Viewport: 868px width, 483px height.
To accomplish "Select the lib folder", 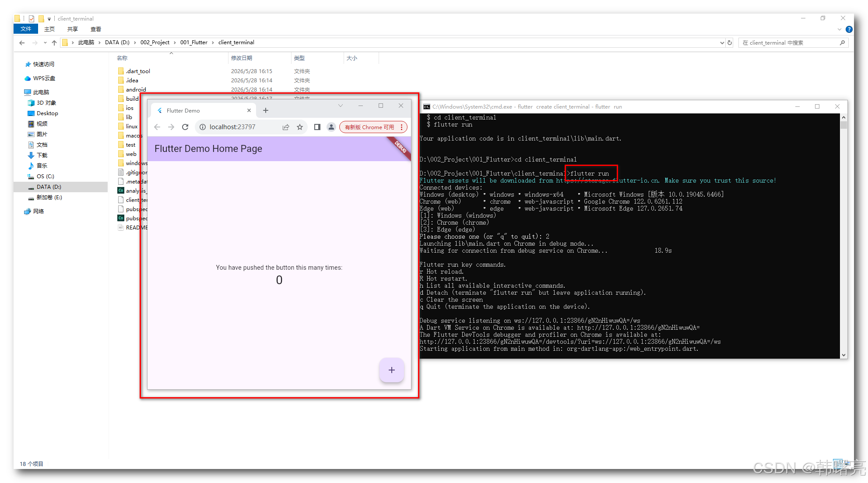I will pos(129,117).
